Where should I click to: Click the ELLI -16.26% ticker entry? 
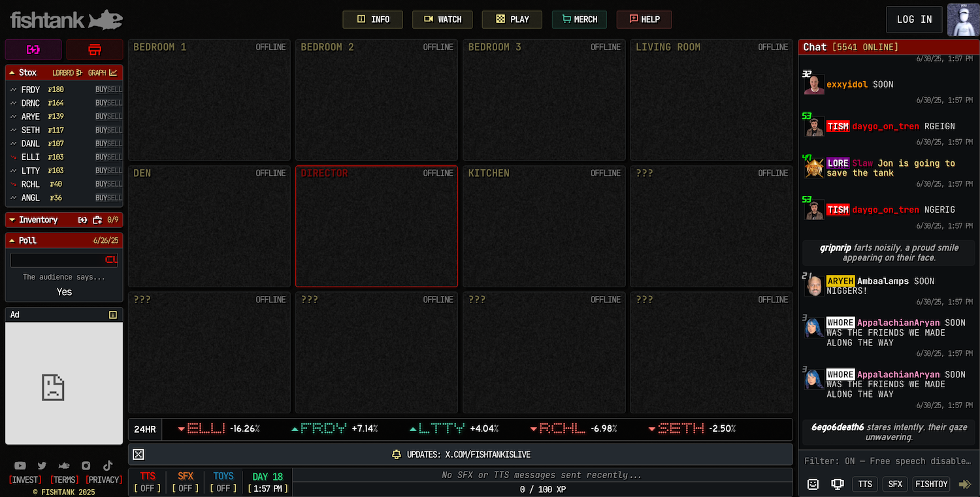(x=219, y=429)
